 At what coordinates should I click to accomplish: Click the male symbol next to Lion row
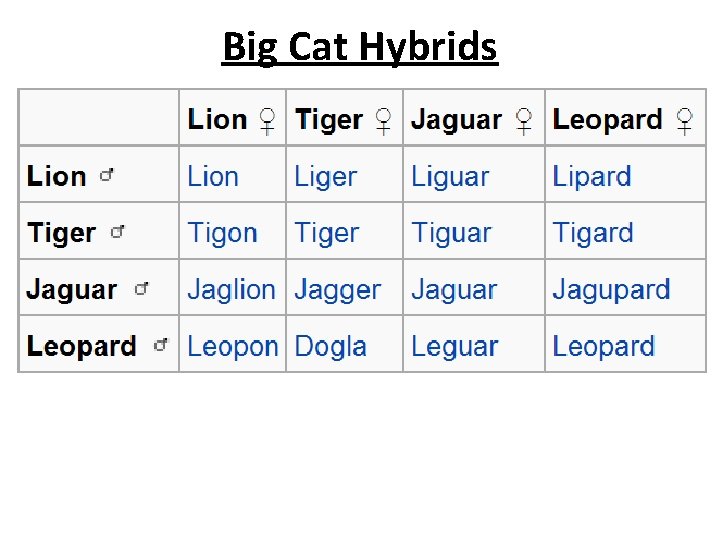(107, 175)
